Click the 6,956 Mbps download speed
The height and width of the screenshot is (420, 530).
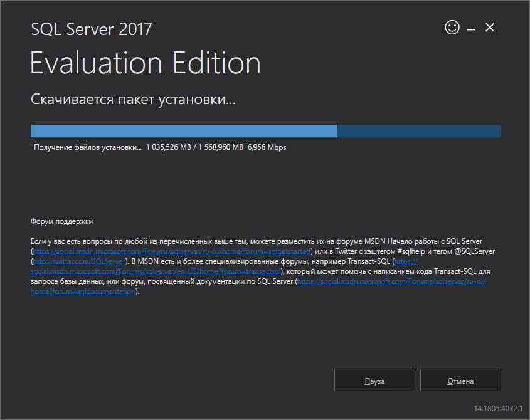click(x=267, y=148)
